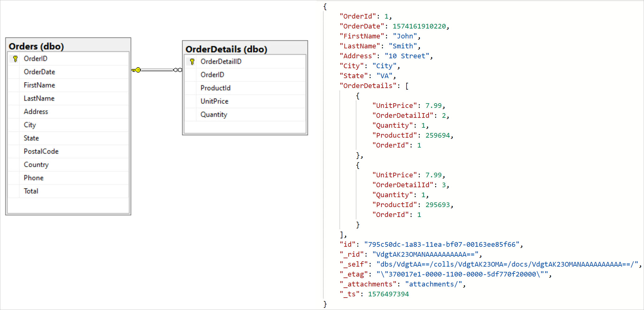Image resolution: width=644 pixels, height=310 pixels.
Task: Click the primary key icon in Orders table
Action: (x=15, y=59)
